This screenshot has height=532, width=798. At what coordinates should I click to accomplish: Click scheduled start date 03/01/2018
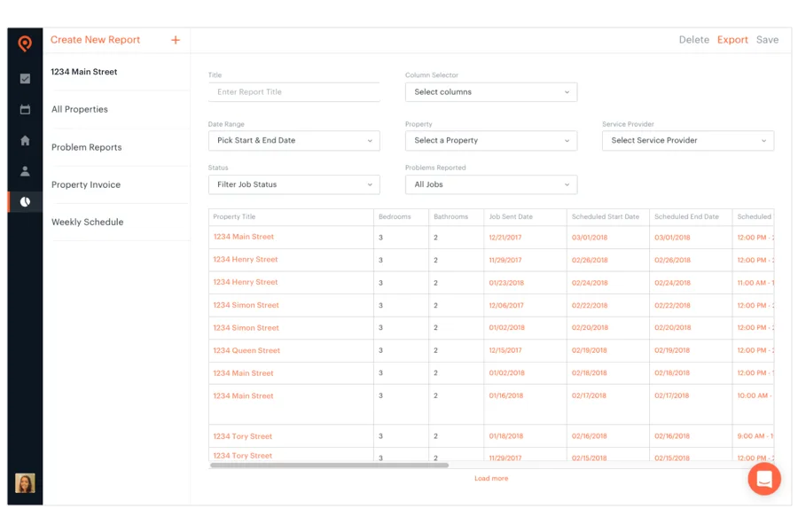tap(590, 238)
